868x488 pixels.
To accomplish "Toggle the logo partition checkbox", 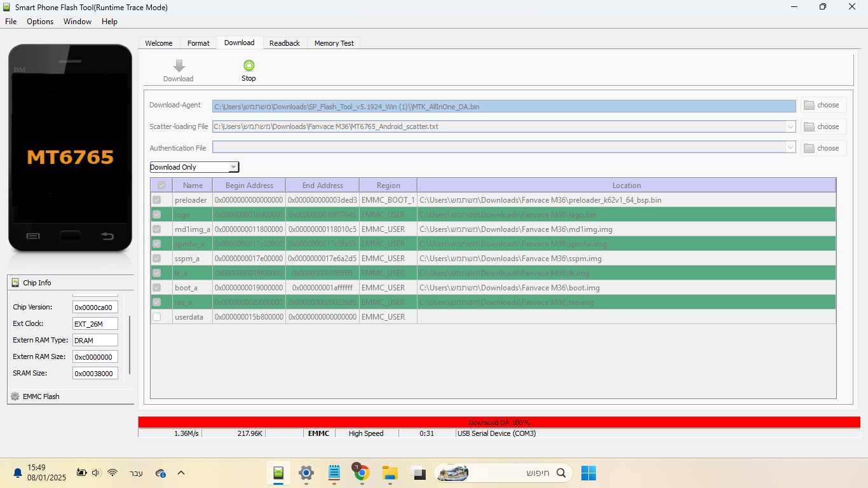I will tap(157, 215).
